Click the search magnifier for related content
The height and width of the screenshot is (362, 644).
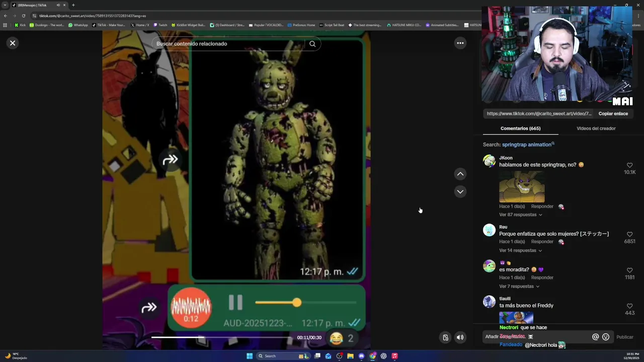tap(312, 44)
